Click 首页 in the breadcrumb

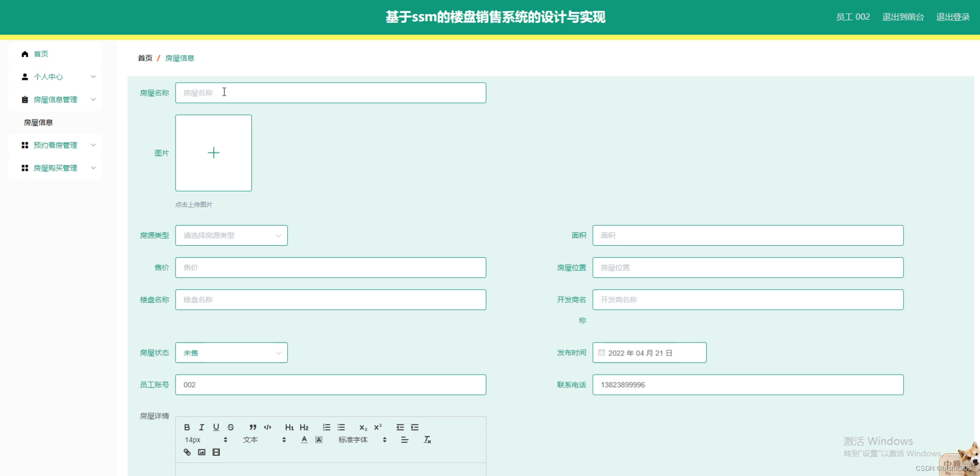pos(144,57)
